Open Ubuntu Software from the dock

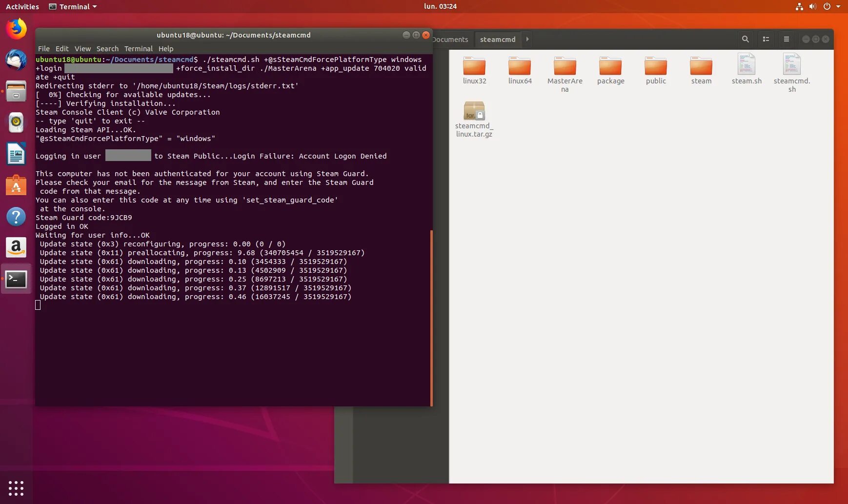tap(16, 185)
